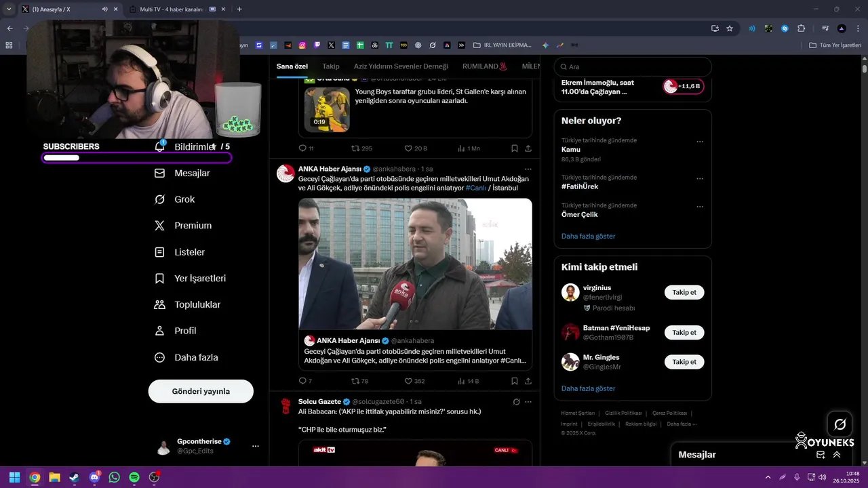Open the #Canlı hashtag link
This screenshot has width=868, height=488.
[476, 188]
